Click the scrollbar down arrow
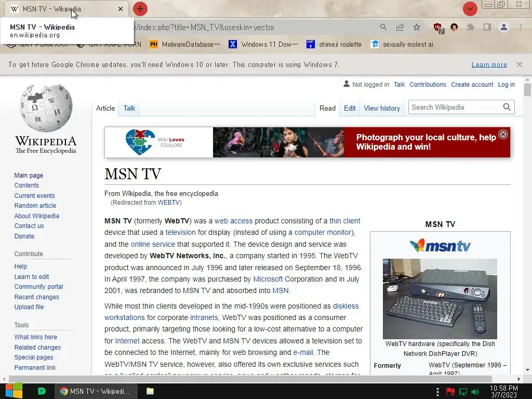The width and height of the screenshot is (532, 399). (x=527, y=370)
